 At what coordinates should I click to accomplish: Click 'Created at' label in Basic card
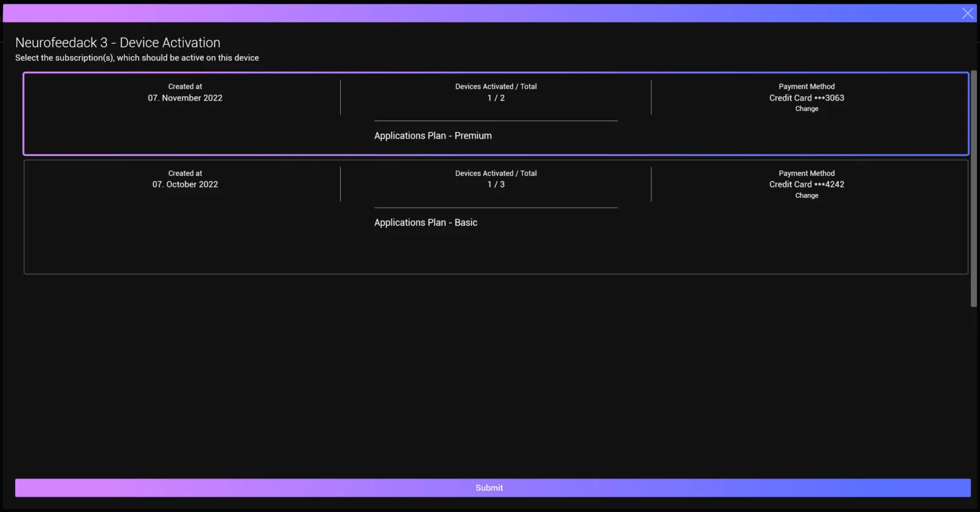[185, 174]
